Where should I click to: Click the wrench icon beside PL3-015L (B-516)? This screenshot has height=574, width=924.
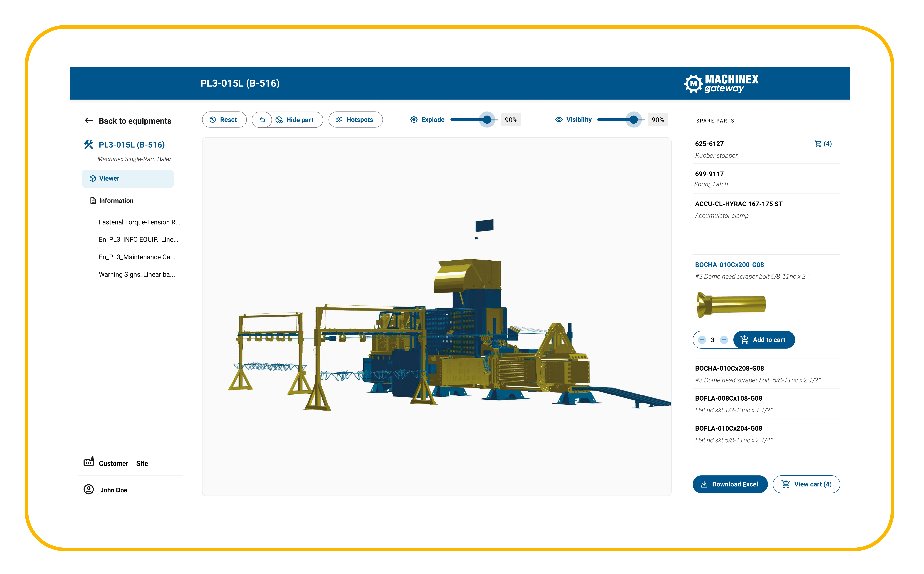coord(88,144)
